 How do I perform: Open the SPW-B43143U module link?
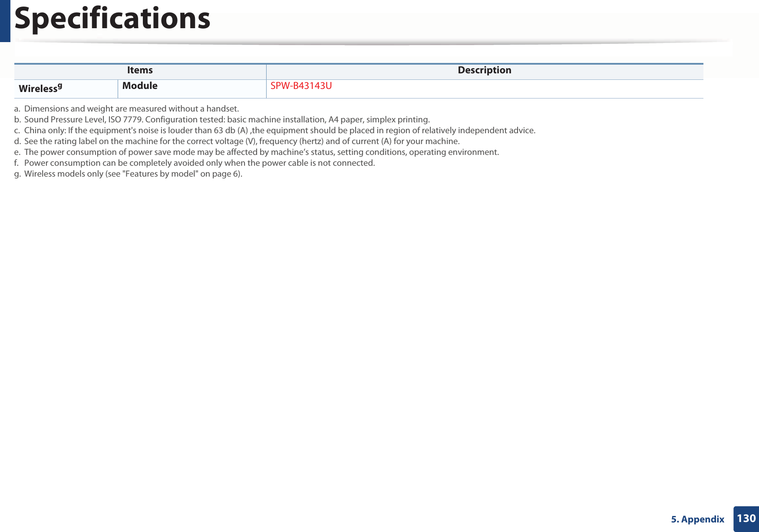pos(301,86)
